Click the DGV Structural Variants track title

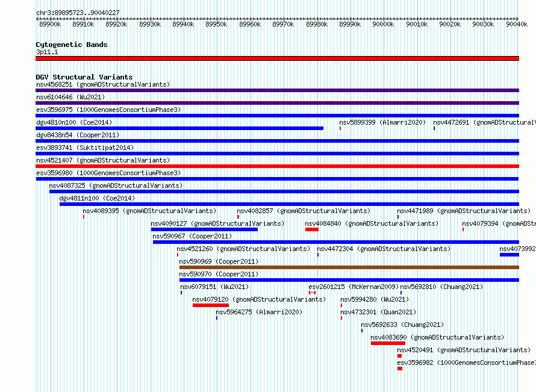[x=84, y=77]
